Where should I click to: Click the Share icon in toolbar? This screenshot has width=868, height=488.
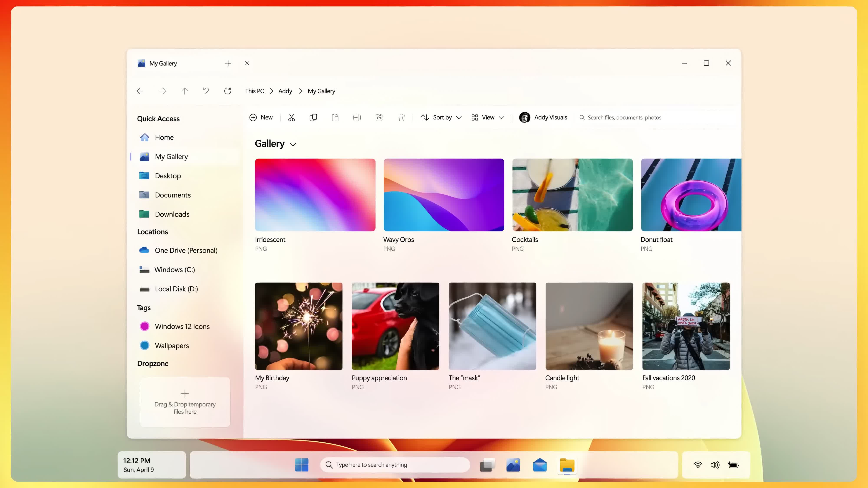click(379, 118)
